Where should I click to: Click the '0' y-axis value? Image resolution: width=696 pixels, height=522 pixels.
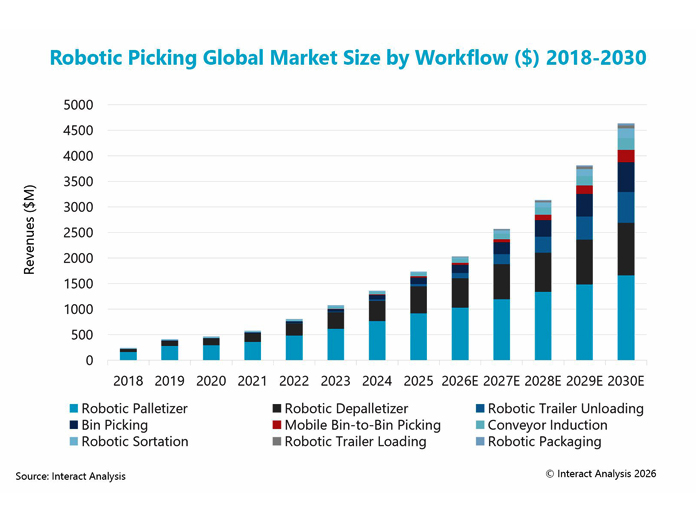click(90, 360)
